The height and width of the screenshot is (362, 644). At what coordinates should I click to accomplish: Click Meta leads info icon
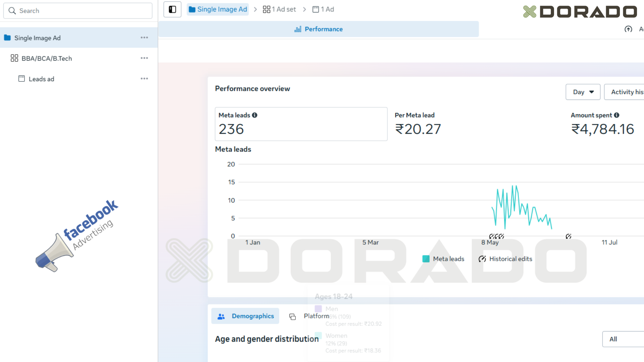coord(255,115)
